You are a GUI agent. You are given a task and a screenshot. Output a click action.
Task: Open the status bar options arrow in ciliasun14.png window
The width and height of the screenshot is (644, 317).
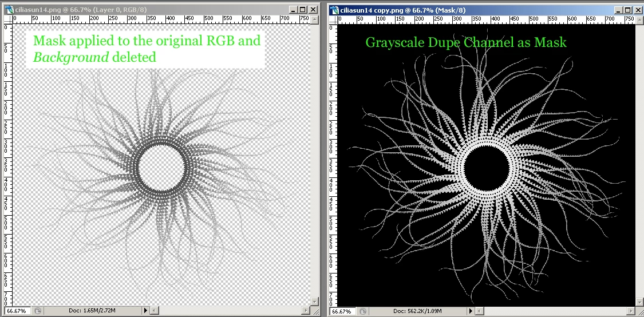pos(145,311)
